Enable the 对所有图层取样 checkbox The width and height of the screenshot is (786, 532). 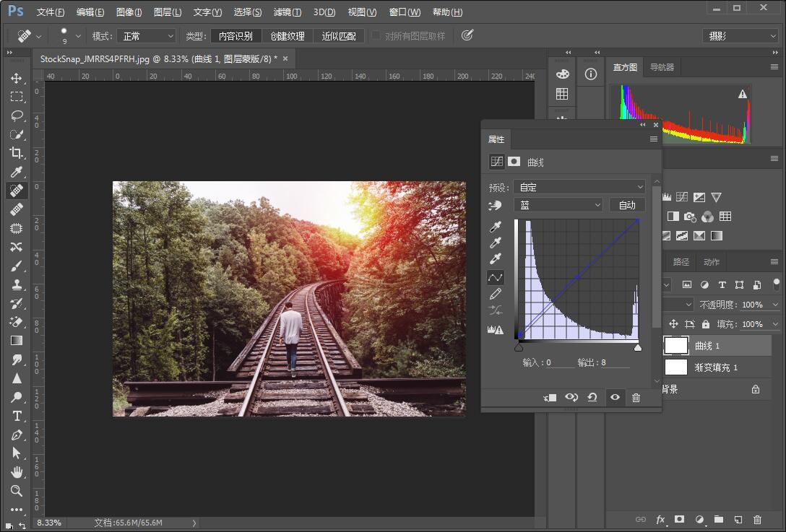pos(375,35)
